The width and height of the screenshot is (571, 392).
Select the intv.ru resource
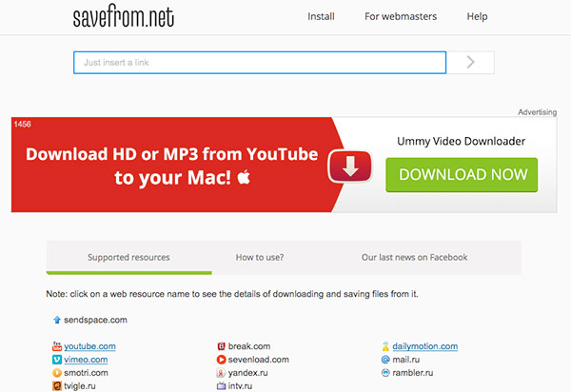click(x=240, y=385)
